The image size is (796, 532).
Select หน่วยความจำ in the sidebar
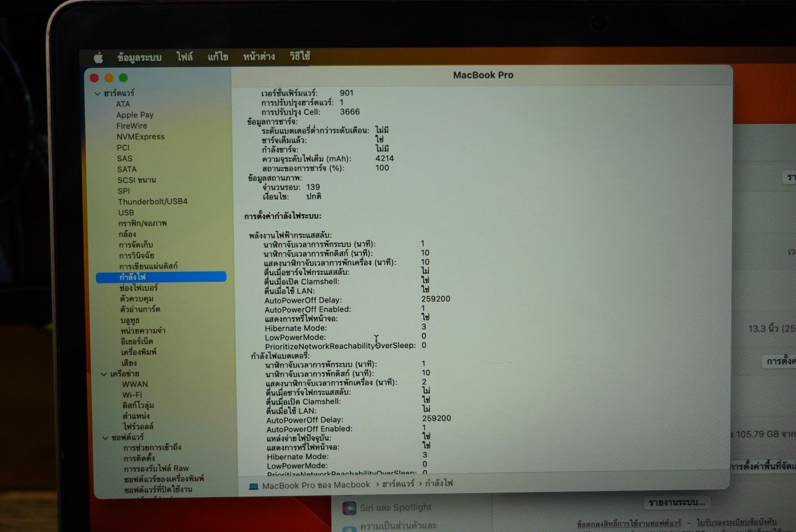pyautogui.click(x=143, y=331)
